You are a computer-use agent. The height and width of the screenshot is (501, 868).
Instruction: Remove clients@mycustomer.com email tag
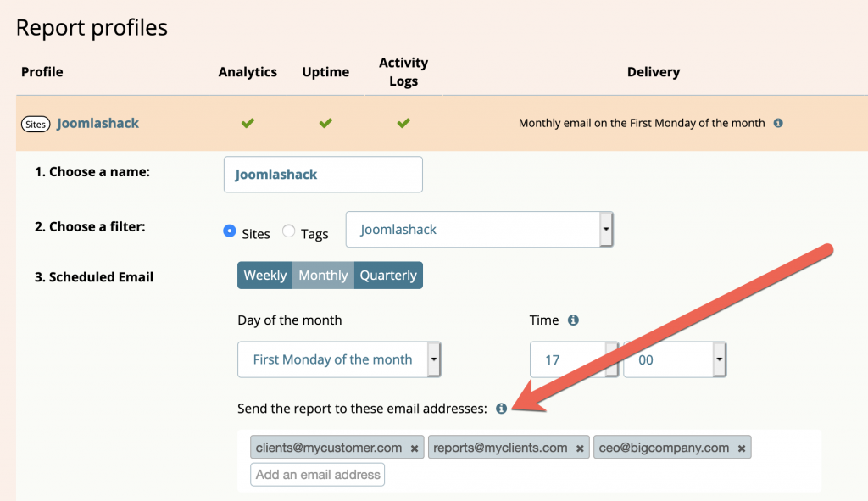coord(414,448)
